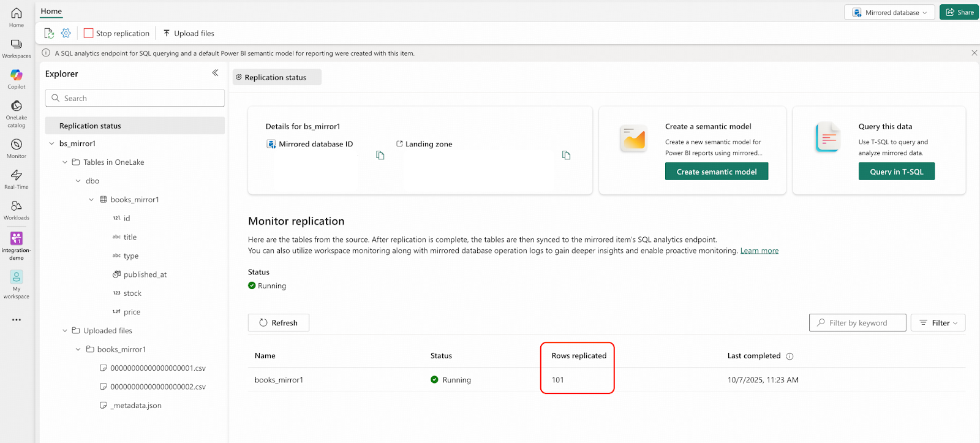Open the Home ribbon tab
980x443 pixels.
(51, 11)
